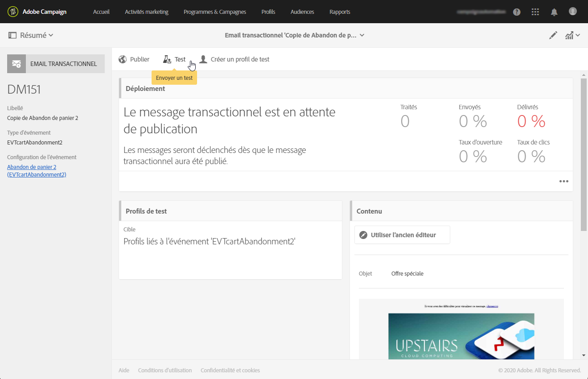Click the pencil icon on old editor button
This screenshot has height=379, width=588.
[363, 235]
